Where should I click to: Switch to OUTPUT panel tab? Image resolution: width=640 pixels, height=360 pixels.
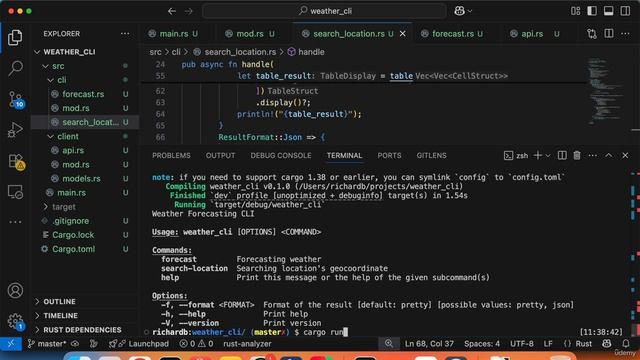[220, 156]
